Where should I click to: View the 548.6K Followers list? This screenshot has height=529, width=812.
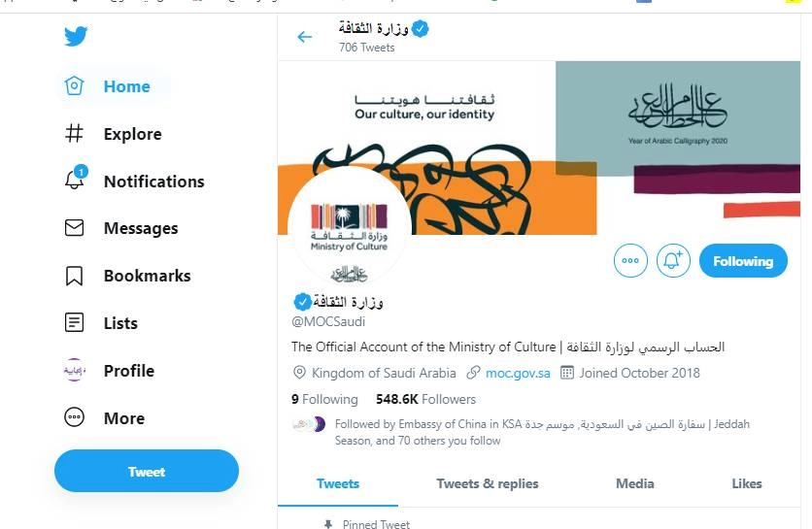(x=425, y=399)
